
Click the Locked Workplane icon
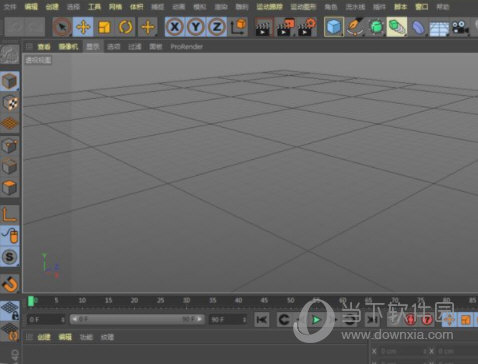[10, 310]
